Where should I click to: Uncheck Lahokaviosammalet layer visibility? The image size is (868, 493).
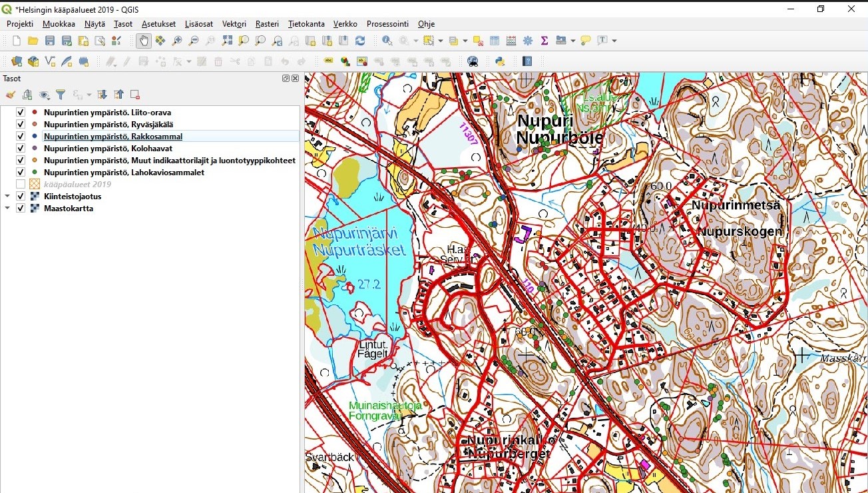pos(21,173)
